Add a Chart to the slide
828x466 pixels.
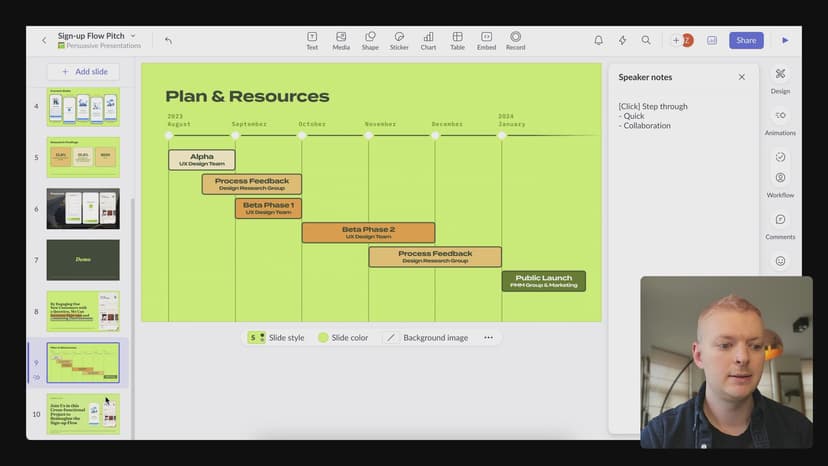428,40
